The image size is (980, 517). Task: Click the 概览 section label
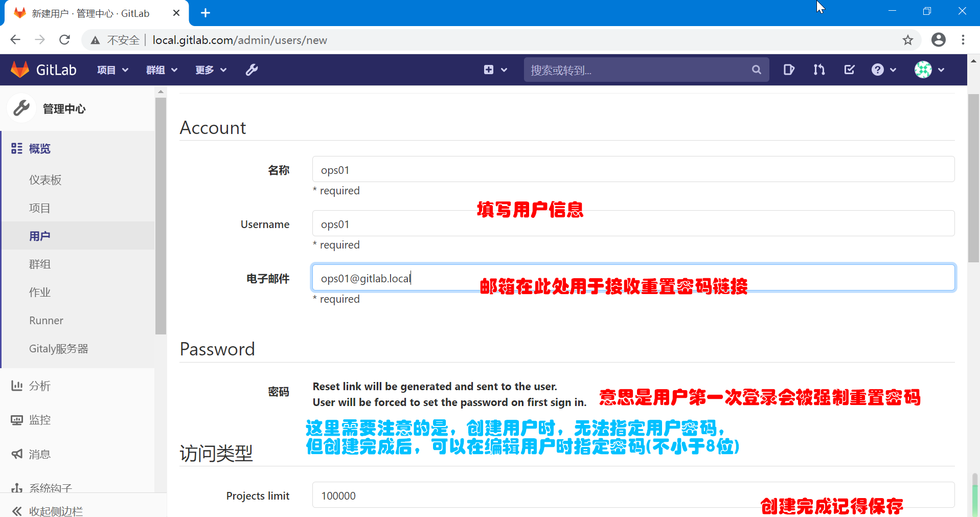(x=40, y=148)
